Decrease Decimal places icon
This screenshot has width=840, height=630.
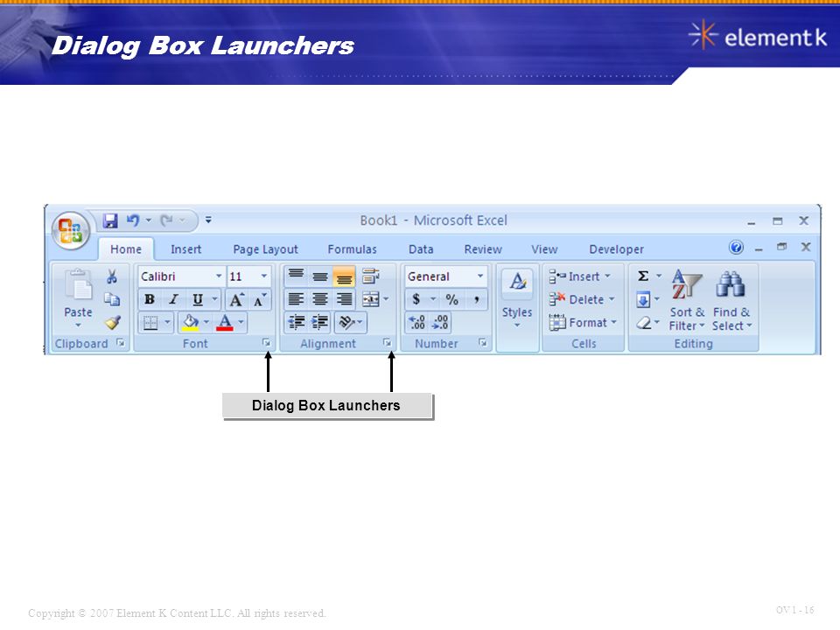pos(440,322)
